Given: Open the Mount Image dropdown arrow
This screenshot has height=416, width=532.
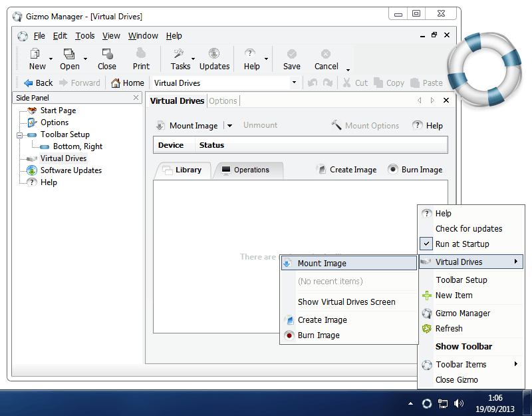Looking at the screenshot, I should point(229,126).
